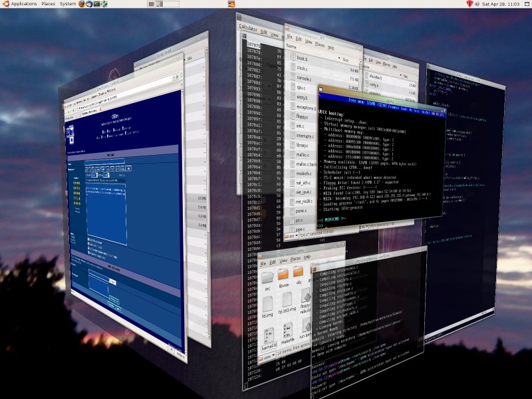Click the window icon at panel's right end
The image size is (532, 399).
pyautogui.click(x=526, y=4)
